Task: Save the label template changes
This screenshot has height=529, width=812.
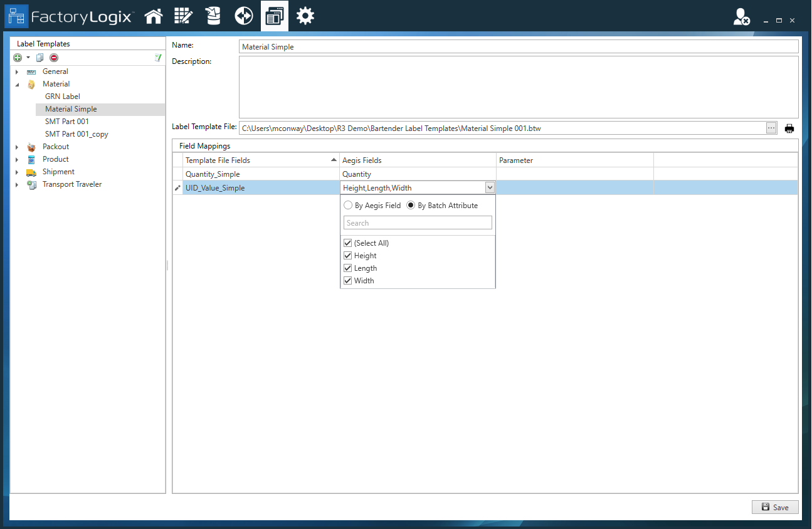Action: click(775, 507)
